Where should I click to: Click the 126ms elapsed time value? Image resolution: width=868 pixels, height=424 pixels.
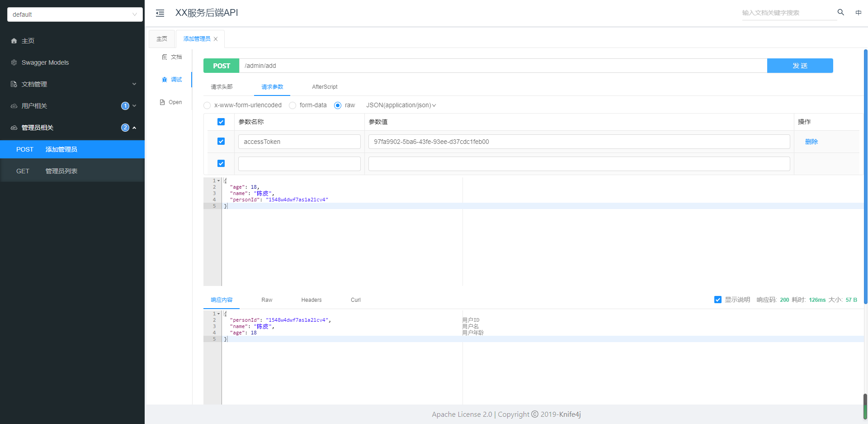tap(817, 300)
